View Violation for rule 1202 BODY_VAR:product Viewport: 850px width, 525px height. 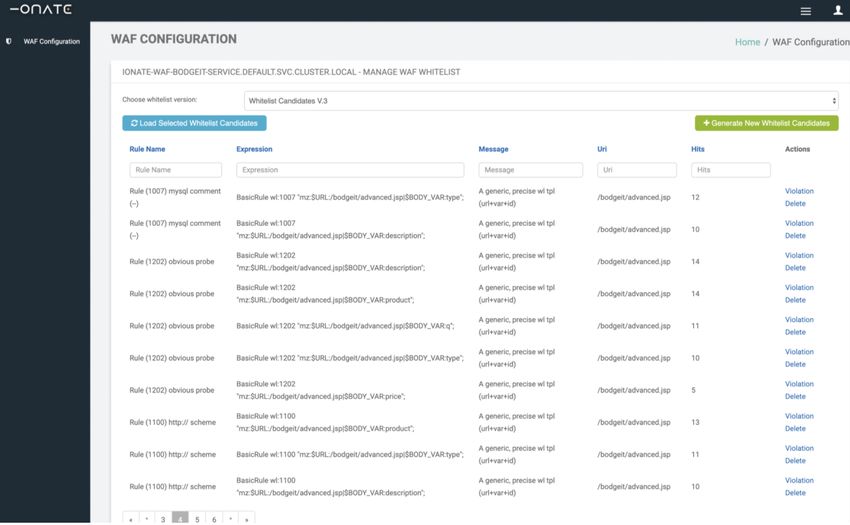799,287
